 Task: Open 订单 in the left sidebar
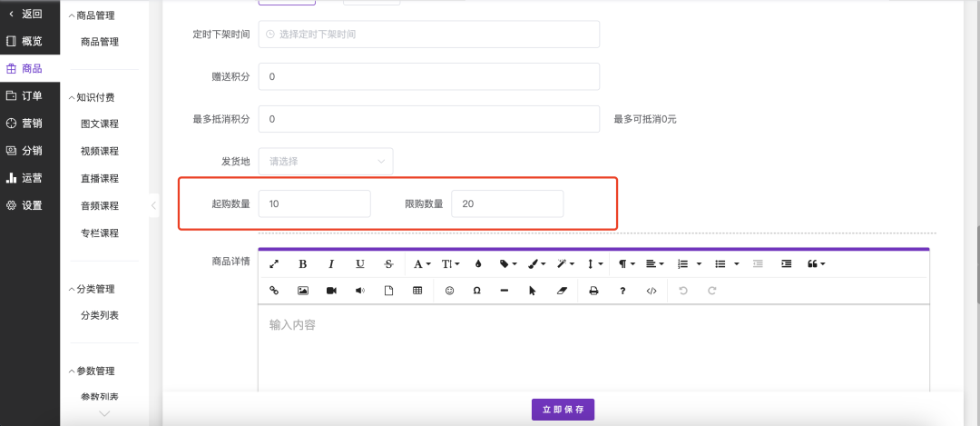[31, 96]
